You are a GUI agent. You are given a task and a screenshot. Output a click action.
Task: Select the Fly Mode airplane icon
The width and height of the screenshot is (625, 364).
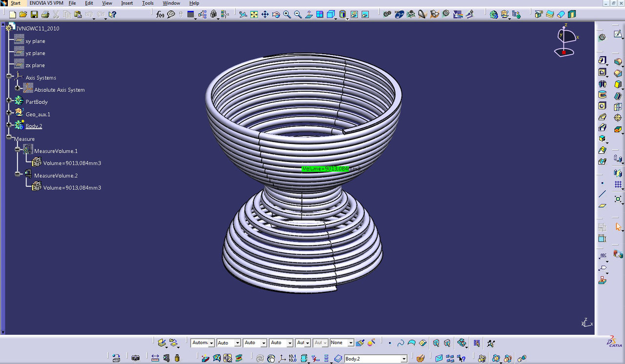click(x=243, y=15)
